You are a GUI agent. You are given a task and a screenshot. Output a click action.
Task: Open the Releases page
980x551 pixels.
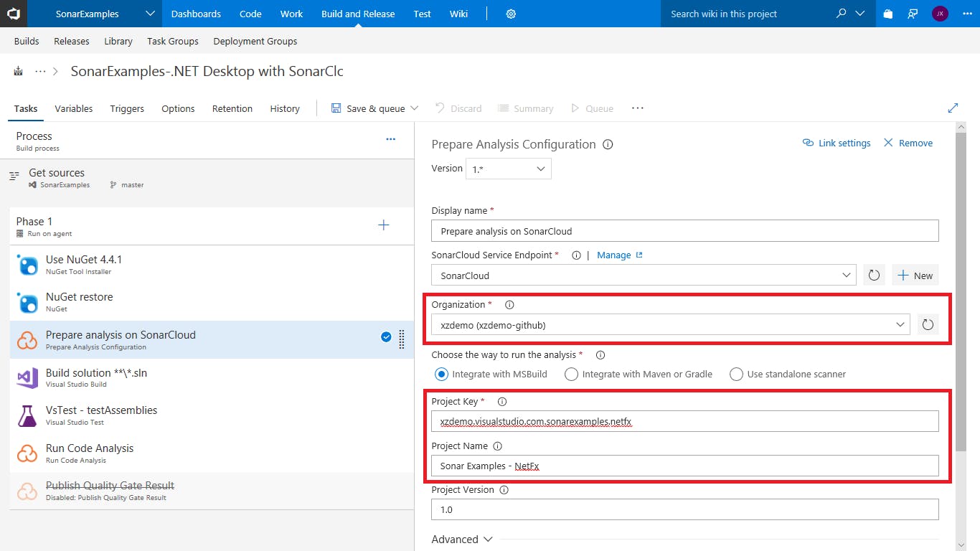72,41
